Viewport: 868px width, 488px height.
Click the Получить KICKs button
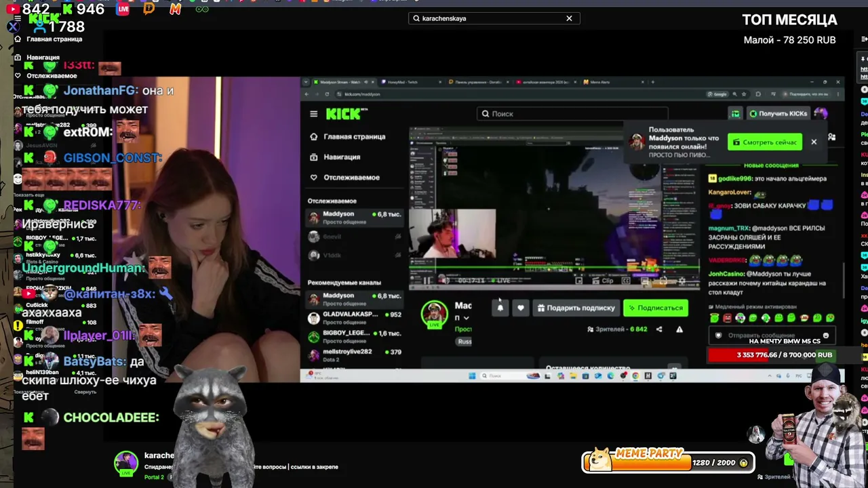tap(778, 114)
